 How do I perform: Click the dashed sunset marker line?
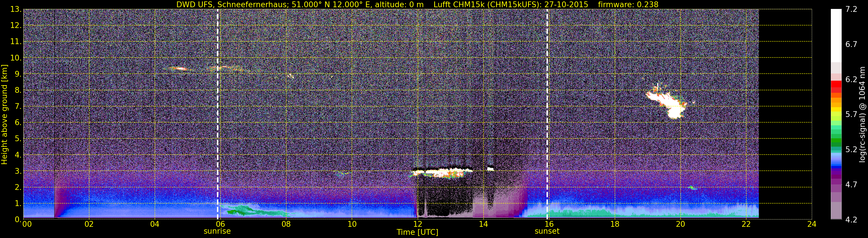click(547, 114)
